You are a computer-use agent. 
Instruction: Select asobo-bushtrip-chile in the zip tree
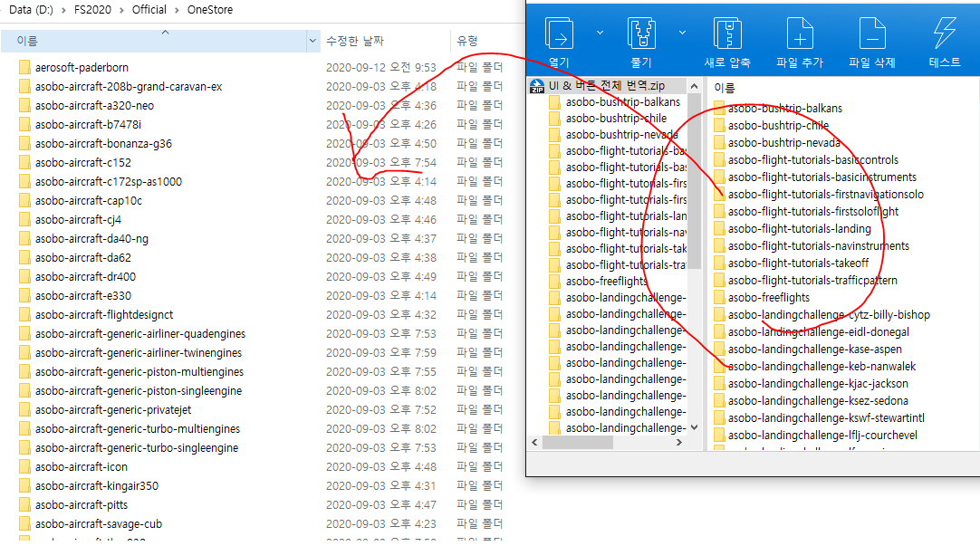click(616, 118)
